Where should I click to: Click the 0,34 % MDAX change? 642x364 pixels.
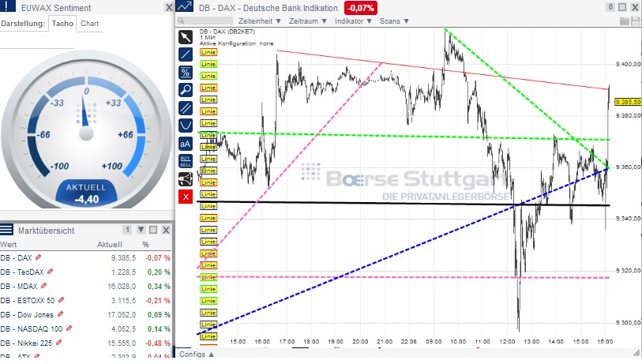point(159,286)
